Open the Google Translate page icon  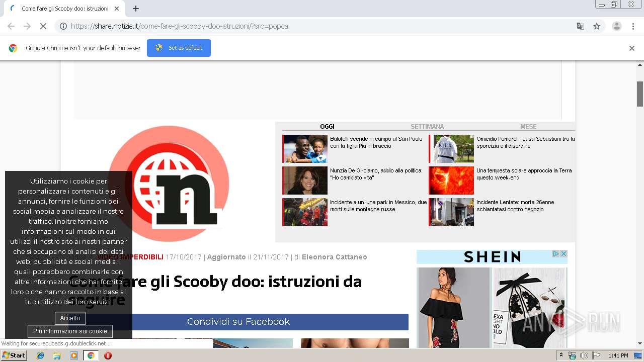(580, 26)
